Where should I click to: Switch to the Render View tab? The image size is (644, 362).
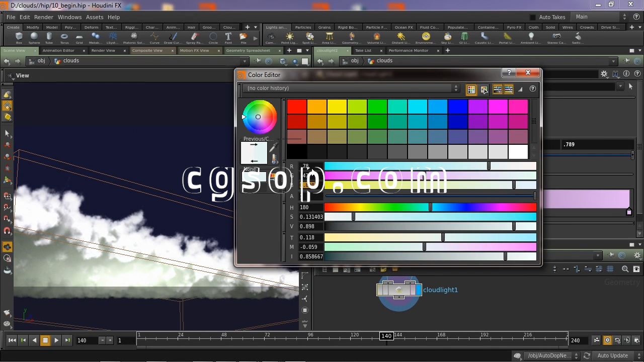103,50
